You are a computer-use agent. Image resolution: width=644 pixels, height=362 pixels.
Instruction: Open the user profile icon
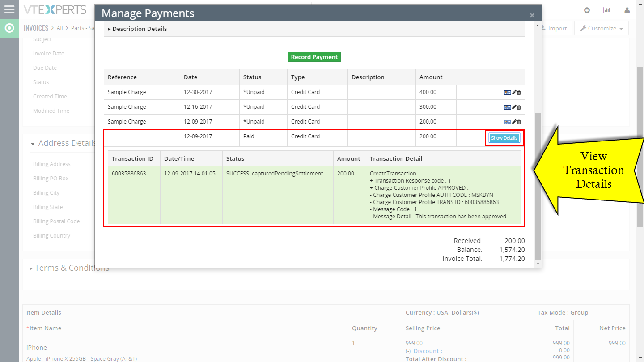pos(627,10)
